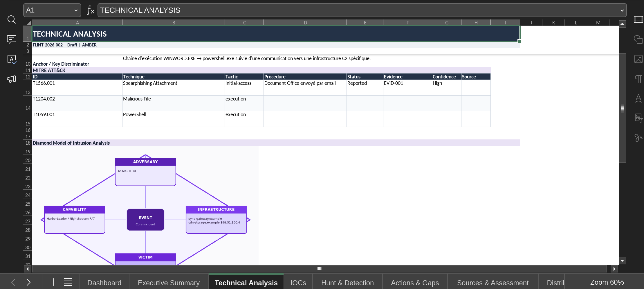Image resolution: width=644 pixels, height=289 pixels.
Task: Expand the formula bar chevron
Action: [x=622, y=10]
